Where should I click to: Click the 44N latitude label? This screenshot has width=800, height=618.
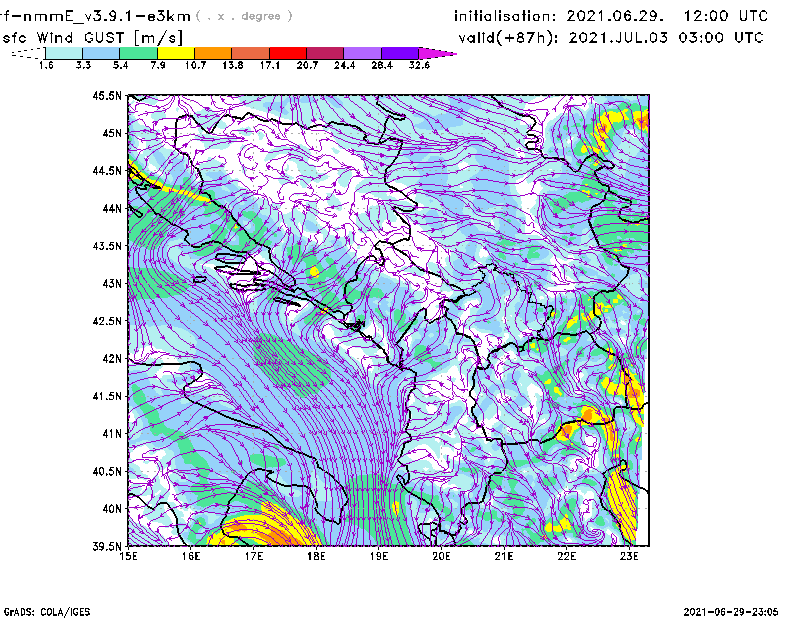click(x=112, y=208)
